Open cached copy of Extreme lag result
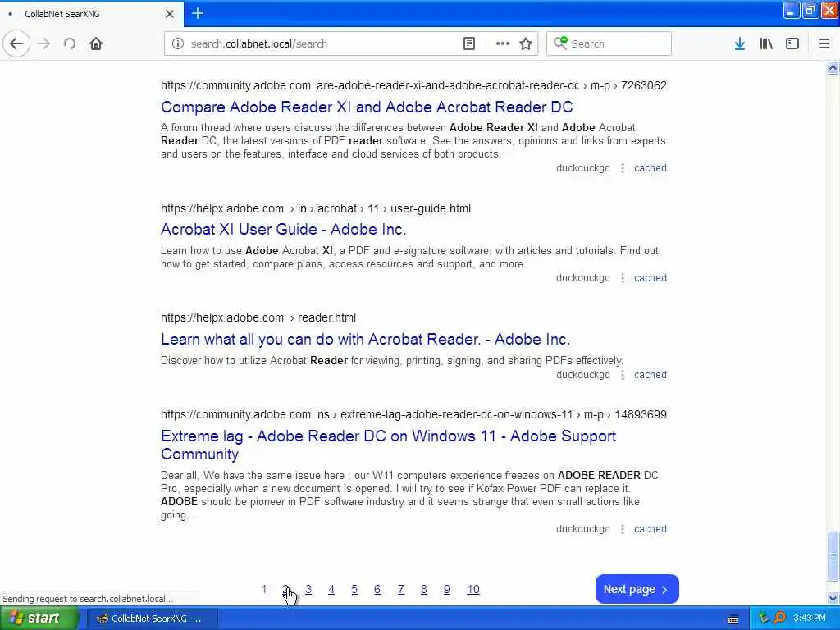 pos(651,529)
